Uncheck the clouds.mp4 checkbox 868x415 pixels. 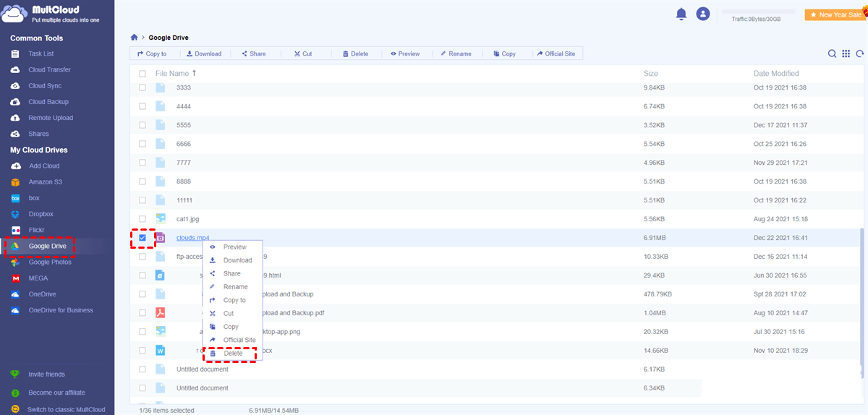[x=142, y=238]
